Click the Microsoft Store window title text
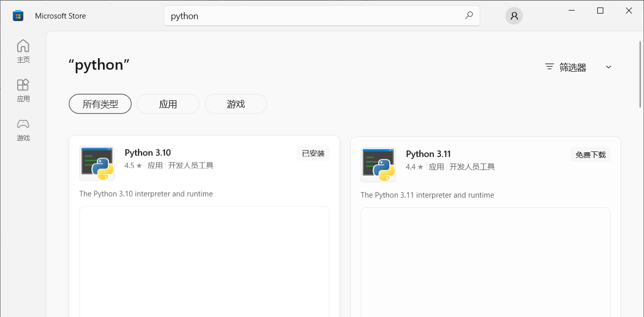 [60, 16]
